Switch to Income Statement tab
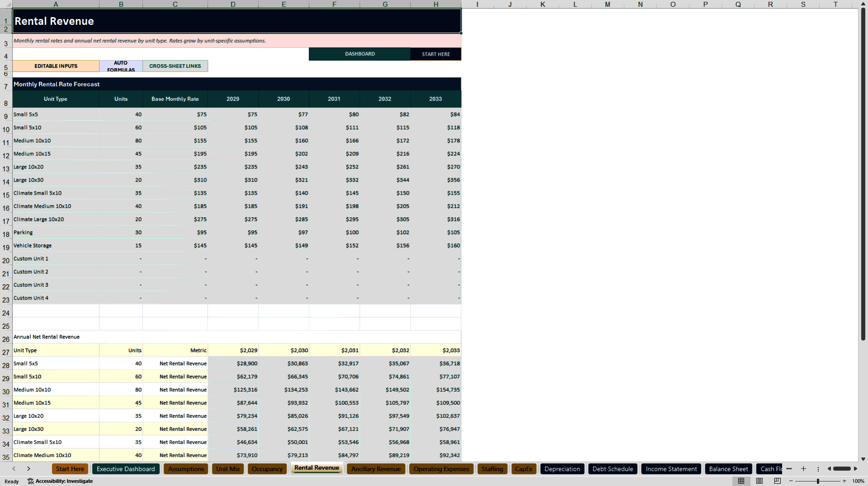This screenshot has height=486, width=868. [x=671, y=469]
